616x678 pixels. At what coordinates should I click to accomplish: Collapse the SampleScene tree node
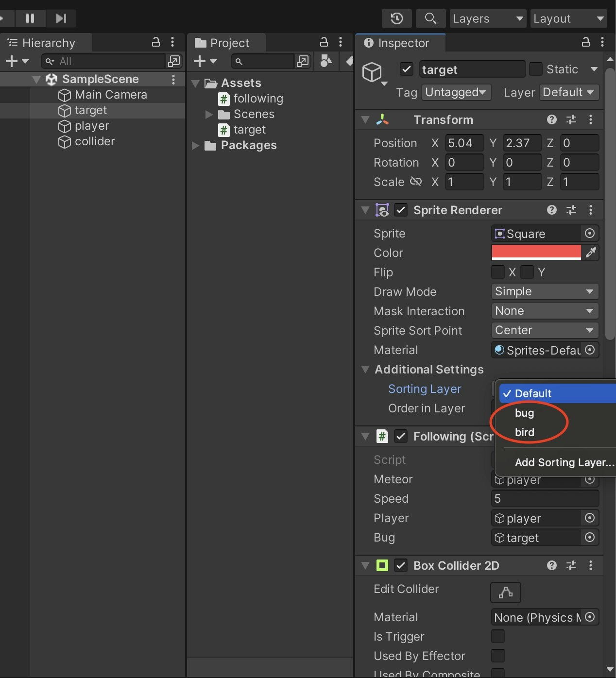(36, 79)
